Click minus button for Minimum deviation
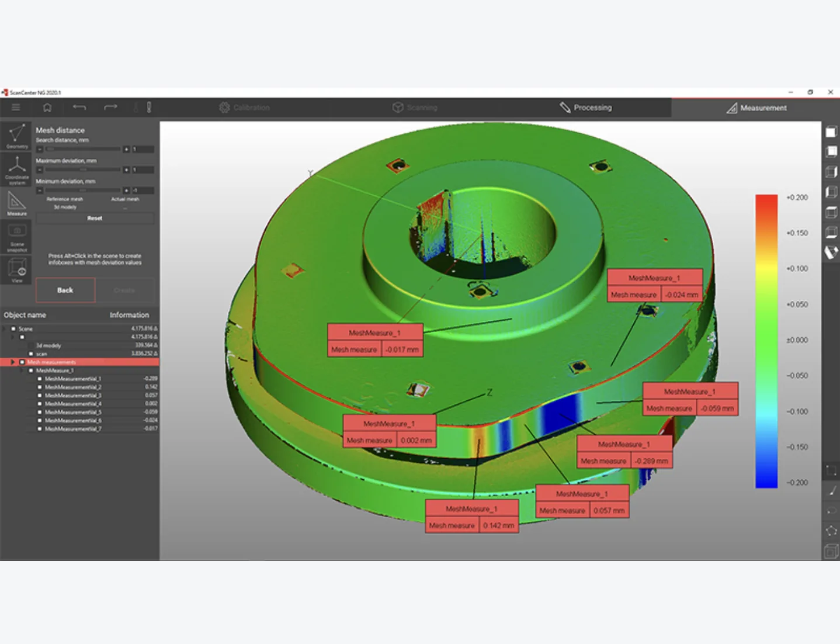 point(40,191)
